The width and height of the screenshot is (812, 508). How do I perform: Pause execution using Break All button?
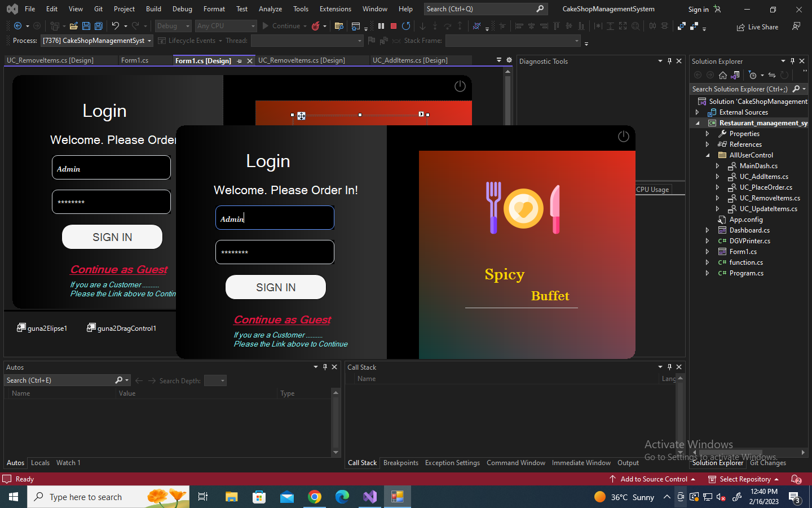(381, 26)
